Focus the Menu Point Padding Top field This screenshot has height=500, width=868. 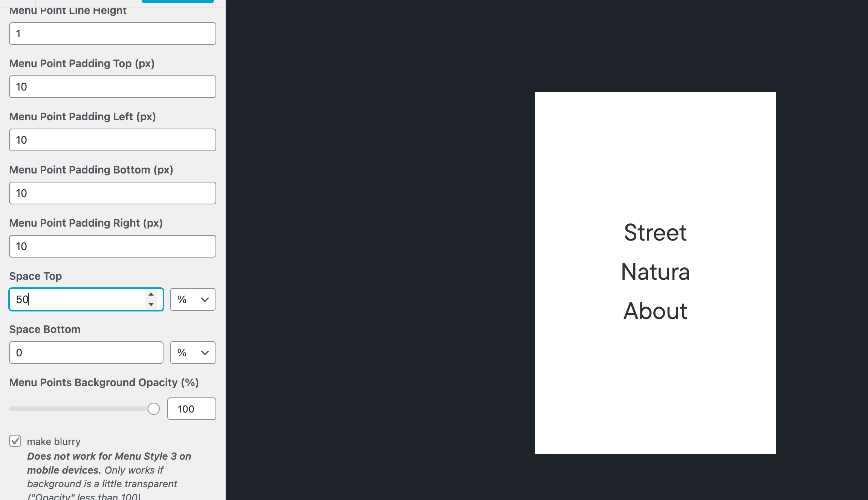point(112,87)
